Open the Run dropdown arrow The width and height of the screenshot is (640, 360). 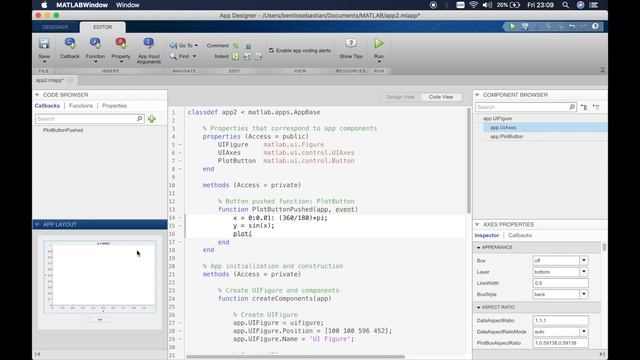(379, 62)
